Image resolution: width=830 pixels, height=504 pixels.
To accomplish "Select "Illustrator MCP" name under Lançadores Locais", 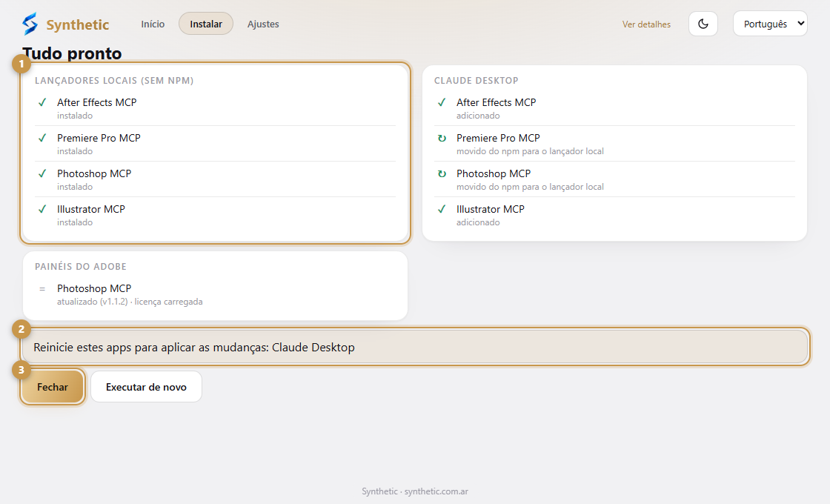I will [x=91, y=208].
